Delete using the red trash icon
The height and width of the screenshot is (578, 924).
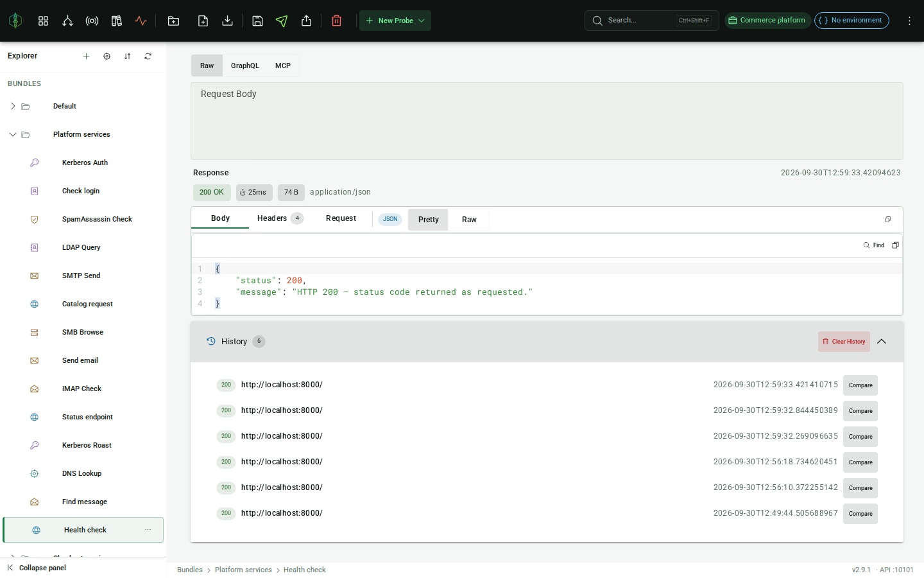pos(336,21)
